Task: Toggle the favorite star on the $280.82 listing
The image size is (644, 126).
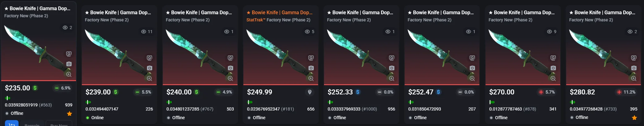Action: pos(634,118)
